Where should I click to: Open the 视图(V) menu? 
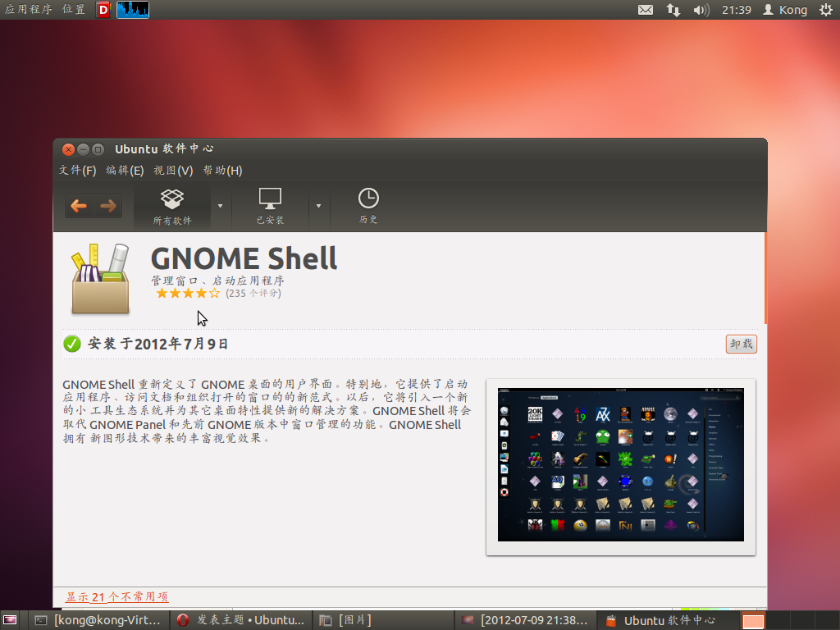[173, 171]
